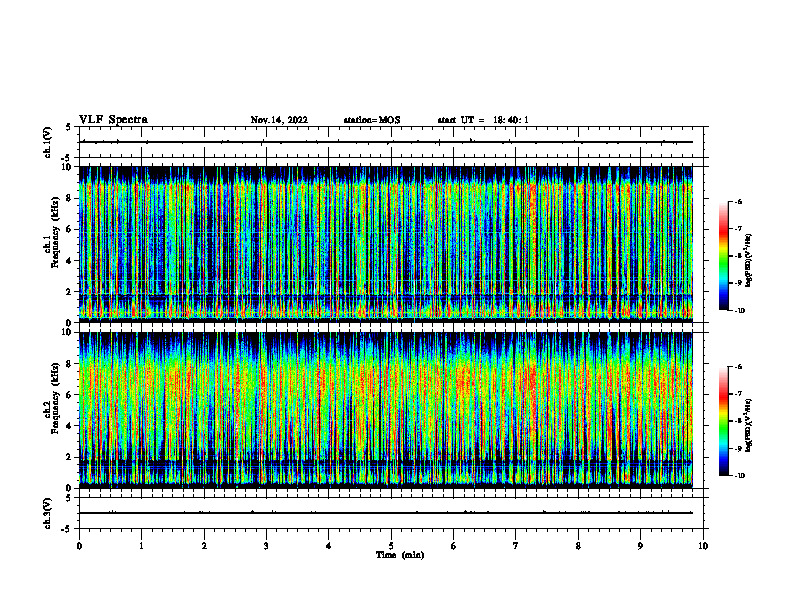Click the "station=MOS" header label
The image size is (792, 612).
tap(372, 120)
